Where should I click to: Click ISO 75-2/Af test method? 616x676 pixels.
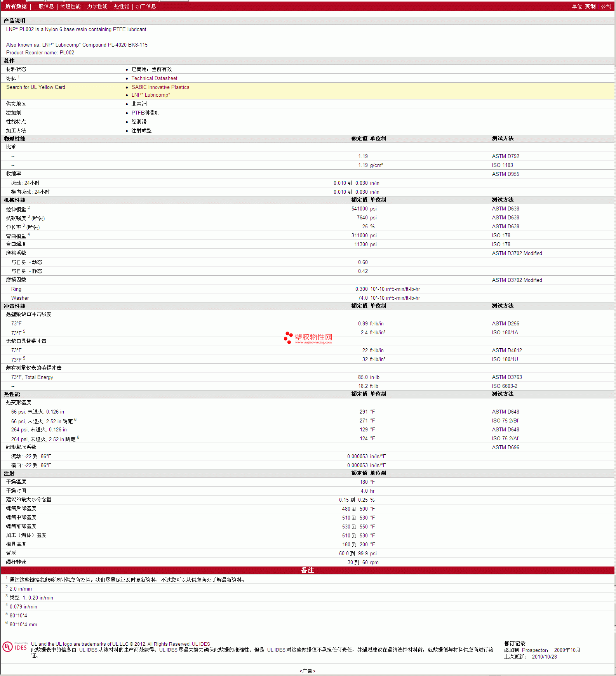coord(505,439)
